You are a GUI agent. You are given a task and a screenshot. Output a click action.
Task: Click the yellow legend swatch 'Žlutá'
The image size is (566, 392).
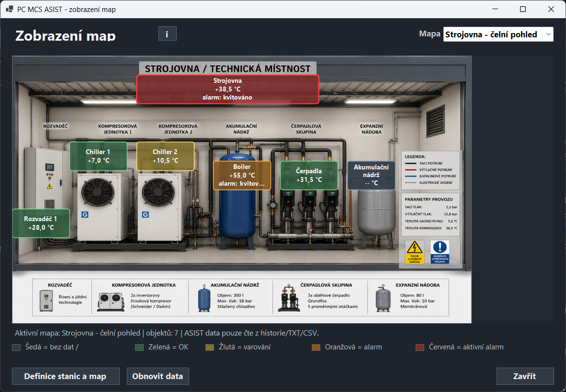coord(210,347)
